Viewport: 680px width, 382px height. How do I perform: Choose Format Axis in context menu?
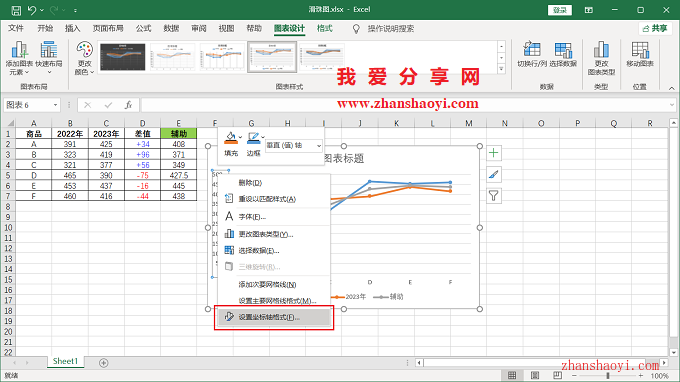point(274,317)
